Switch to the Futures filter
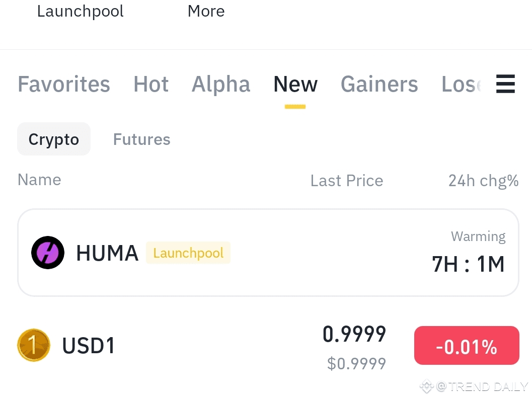The height and width of the screenshot is (399, 532). click(x=141, y=139)
